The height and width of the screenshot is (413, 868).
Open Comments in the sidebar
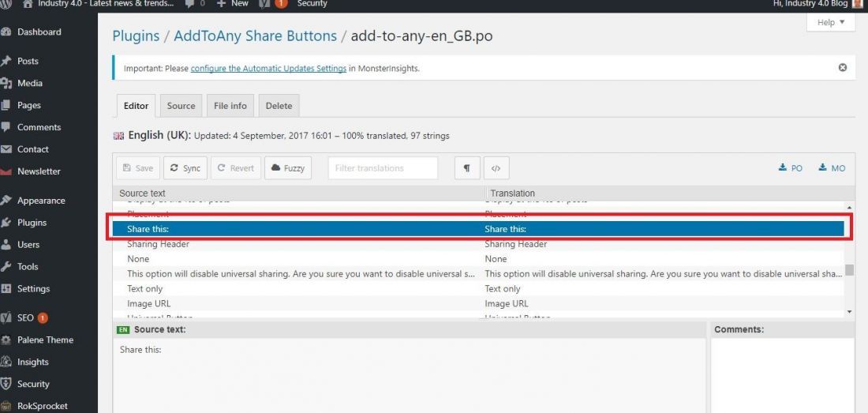[39, 127]
